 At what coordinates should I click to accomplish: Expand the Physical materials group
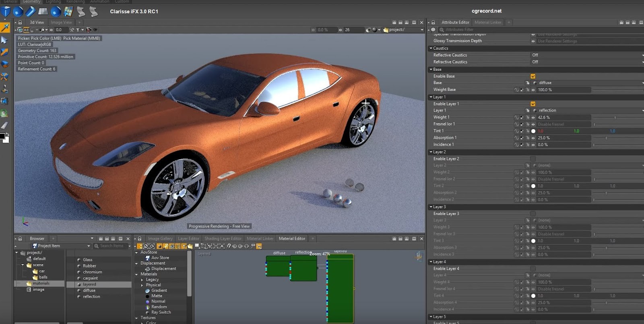coord(142,285)
